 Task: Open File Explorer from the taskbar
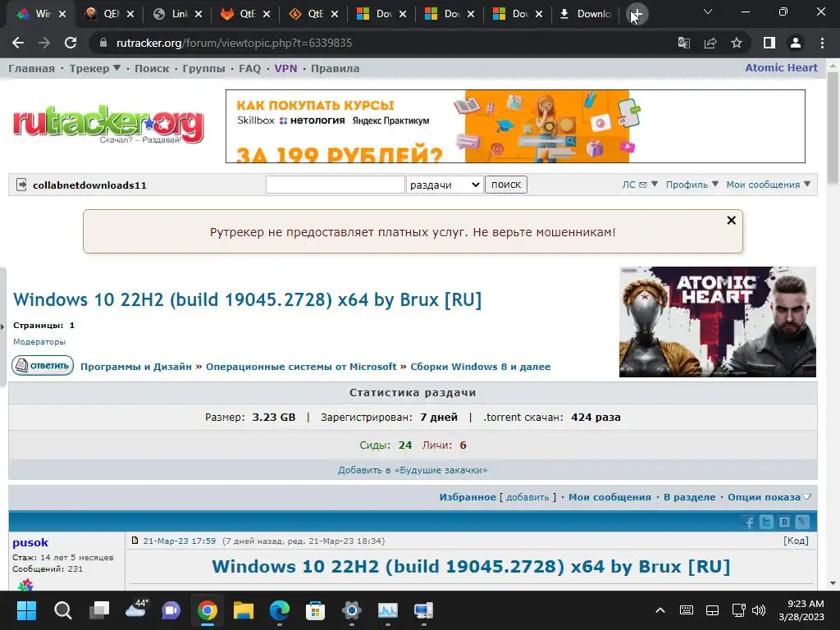[243, 610]
